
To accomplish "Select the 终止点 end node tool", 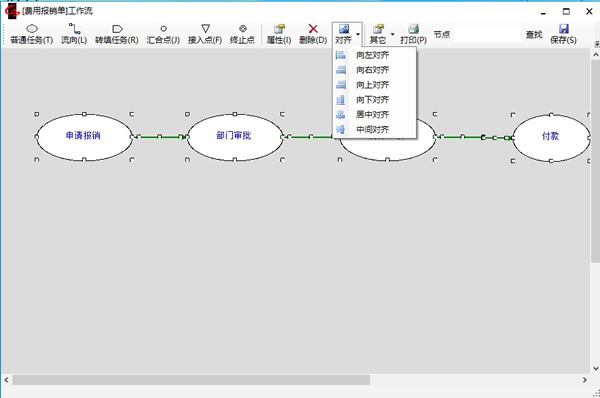I will coord(242,34).
